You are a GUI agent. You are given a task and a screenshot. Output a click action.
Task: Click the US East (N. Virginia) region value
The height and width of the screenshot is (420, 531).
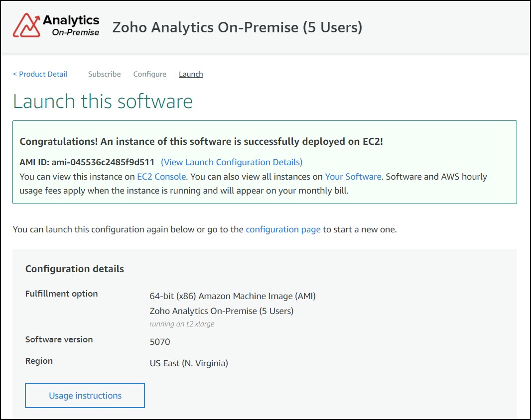pos(188,363)
